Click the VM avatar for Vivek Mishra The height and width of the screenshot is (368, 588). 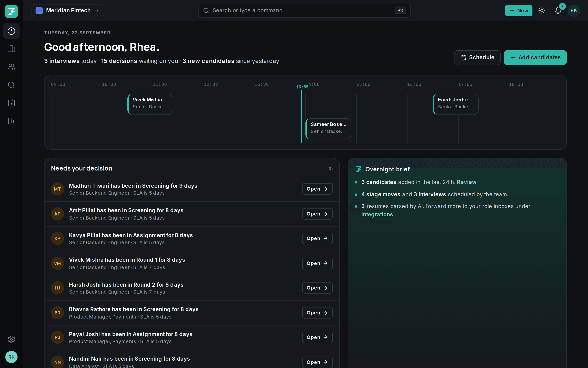click(x=57, y=263)
